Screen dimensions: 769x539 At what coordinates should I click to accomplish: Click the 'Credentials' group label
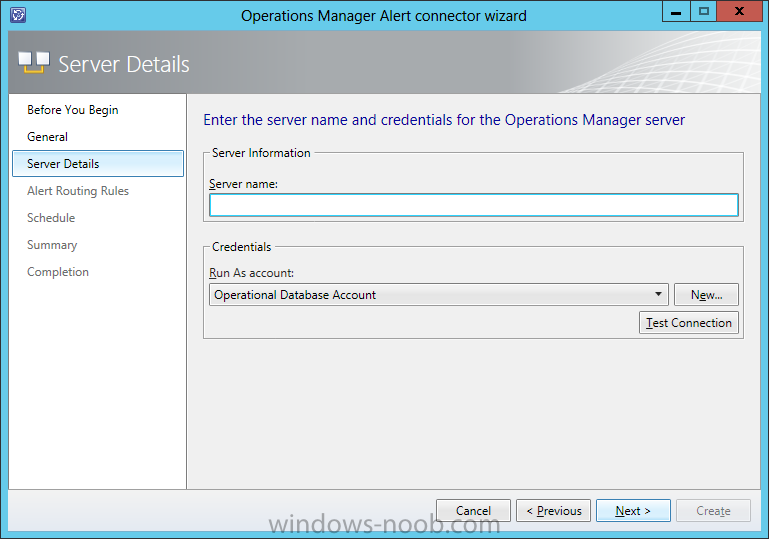pyautogui.click(x=241, y=247)
